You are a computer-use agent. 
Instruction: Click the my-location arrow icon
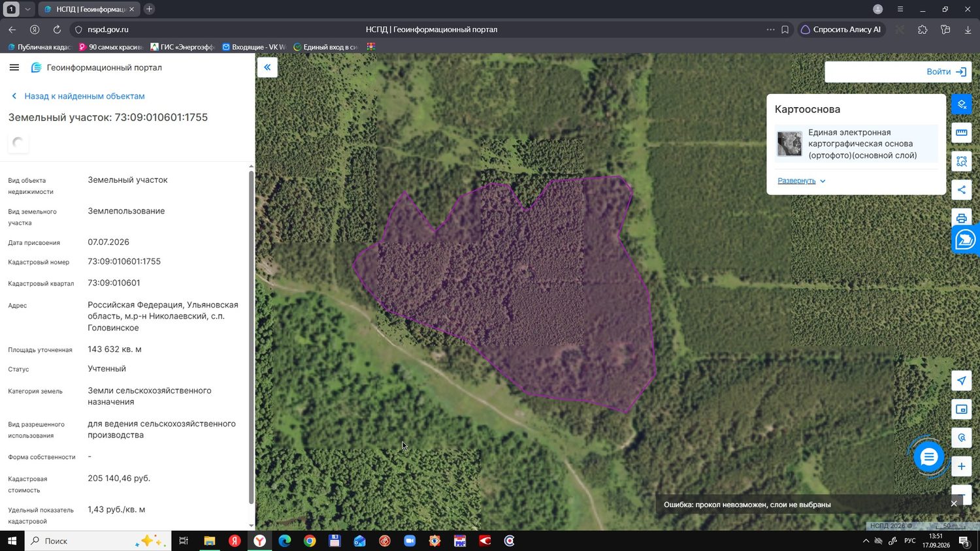pyautogui.click(x=962, y=381)
